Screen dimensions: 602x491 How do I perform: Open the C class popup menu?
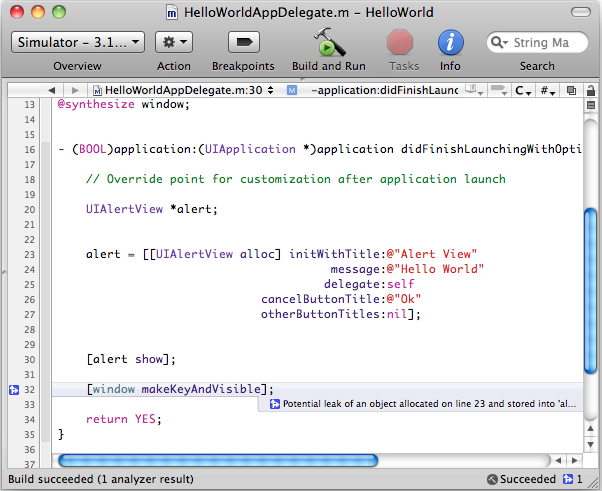point(523,91)
